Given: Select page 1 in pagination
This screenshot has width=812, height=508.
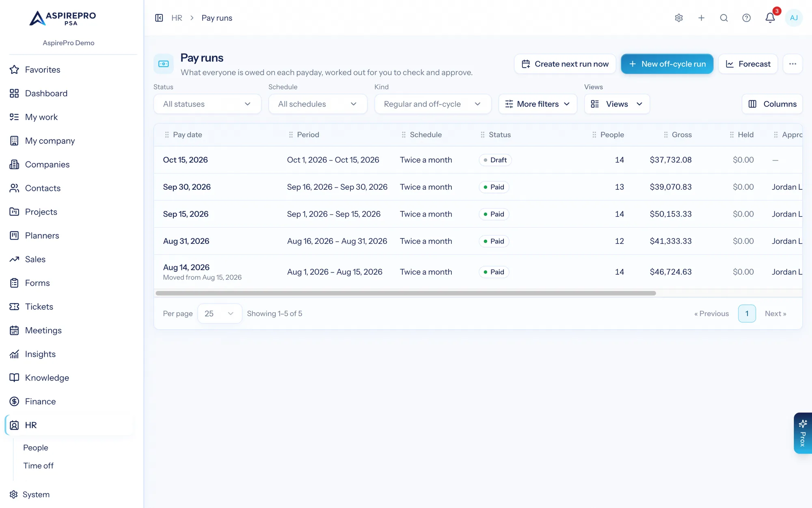Looking at the screenshot, I should tap(747, 314).
